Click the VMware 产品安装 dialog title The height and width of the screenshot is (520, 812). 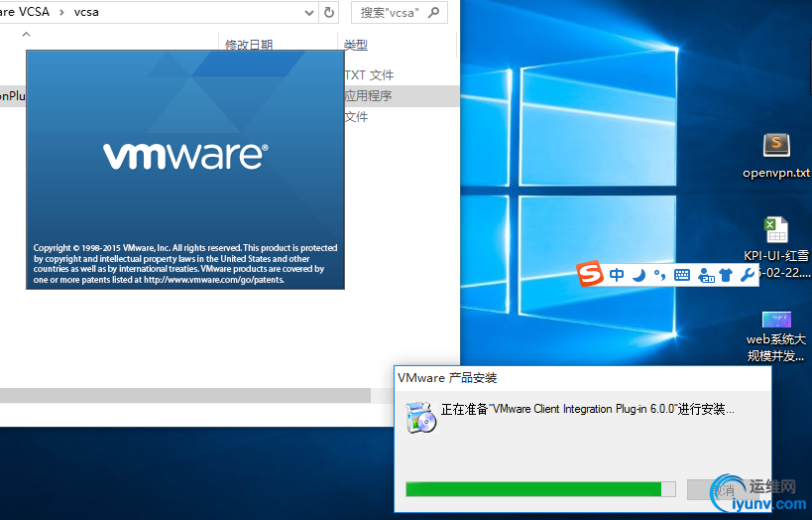click(447, 378)
